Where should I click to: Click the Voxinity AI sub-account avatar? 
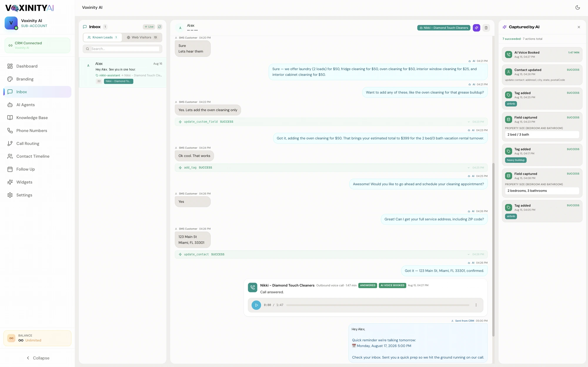tap(11, 23)
